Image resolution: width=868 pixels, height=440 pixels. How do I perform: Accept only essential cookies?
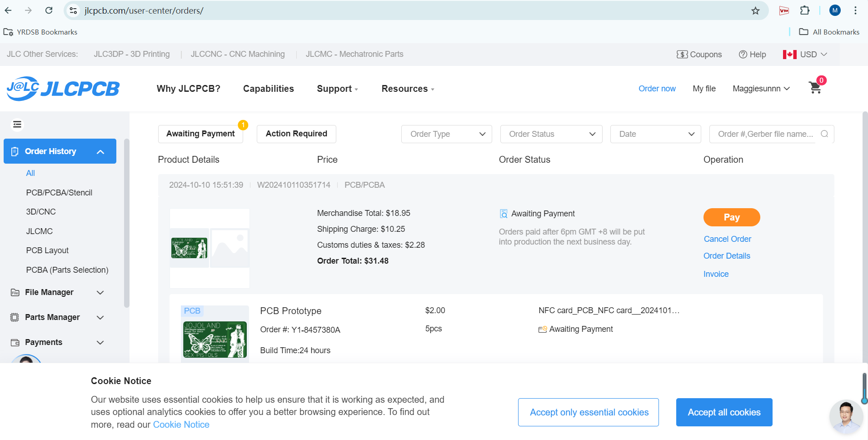589,412
